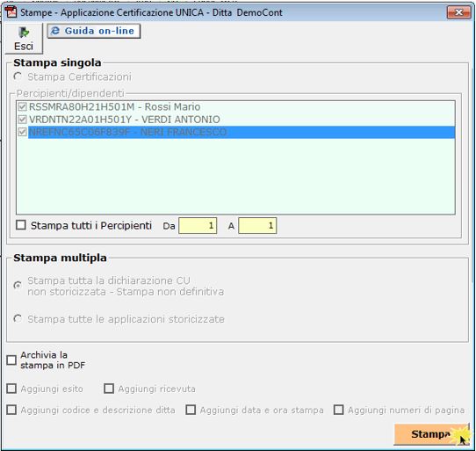The height and width of the screenshot is (451, 476).
Task: Check the Aggiungi ricevuta box
Action: click(109, 389)
